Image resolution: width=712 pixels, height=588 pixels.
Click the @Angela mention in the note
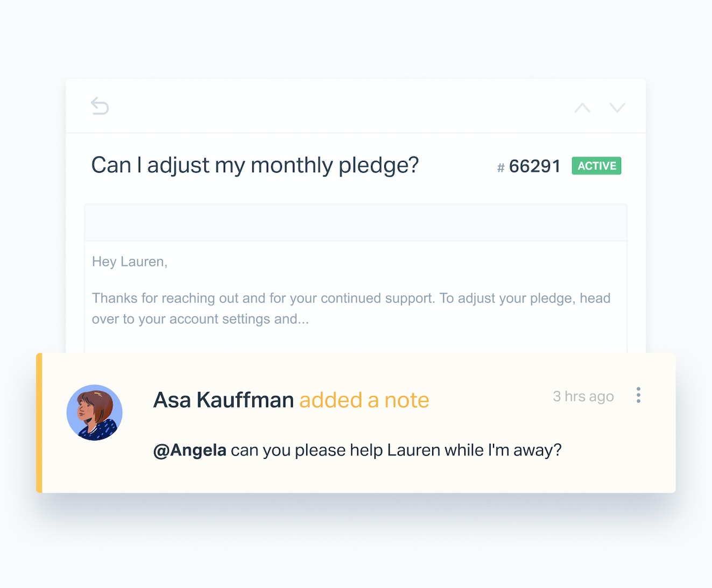[x=189, y=450]
